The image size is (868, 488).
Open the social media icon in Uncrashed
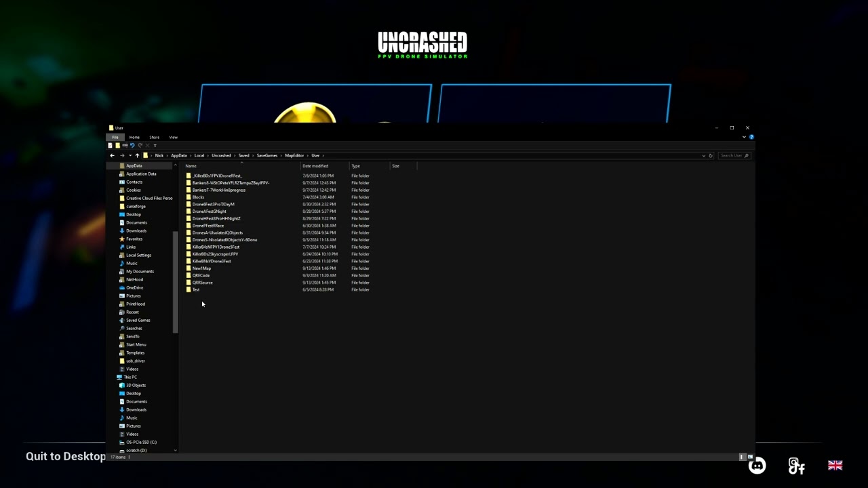tap(796, 465)
